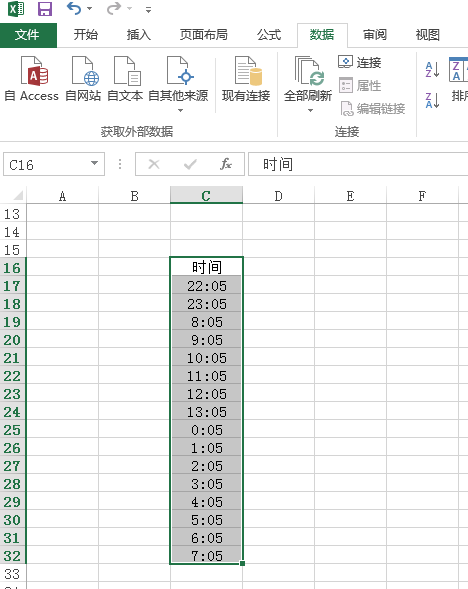The height and width of the screenshot is (589, 468).
Task: Select the cell with 11:05
Action: click(206, 376)
